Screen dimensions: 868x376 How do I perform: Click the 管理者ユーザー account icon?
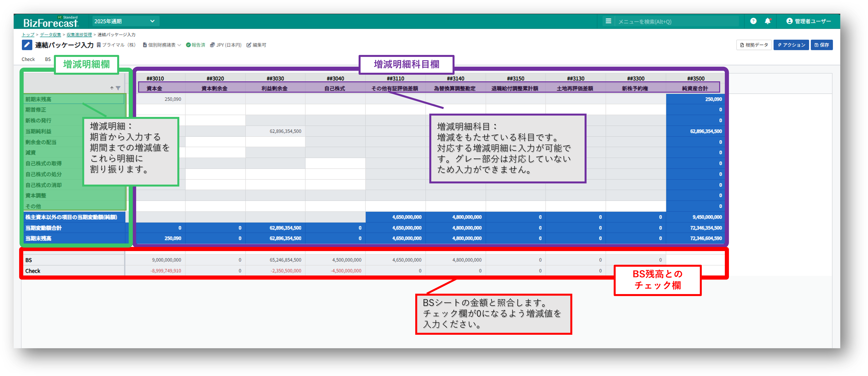click(789, 21)
